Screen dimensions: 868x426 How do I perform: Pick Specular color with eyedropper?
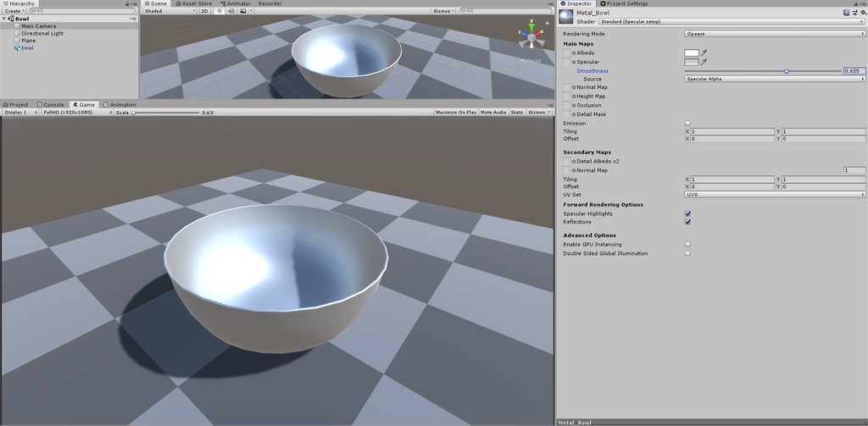coord(704,62)
